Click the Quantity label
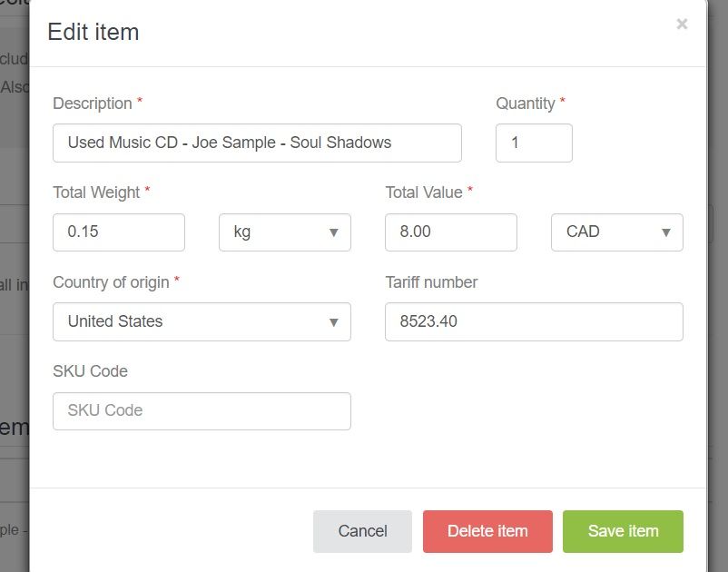 [526, 104]
